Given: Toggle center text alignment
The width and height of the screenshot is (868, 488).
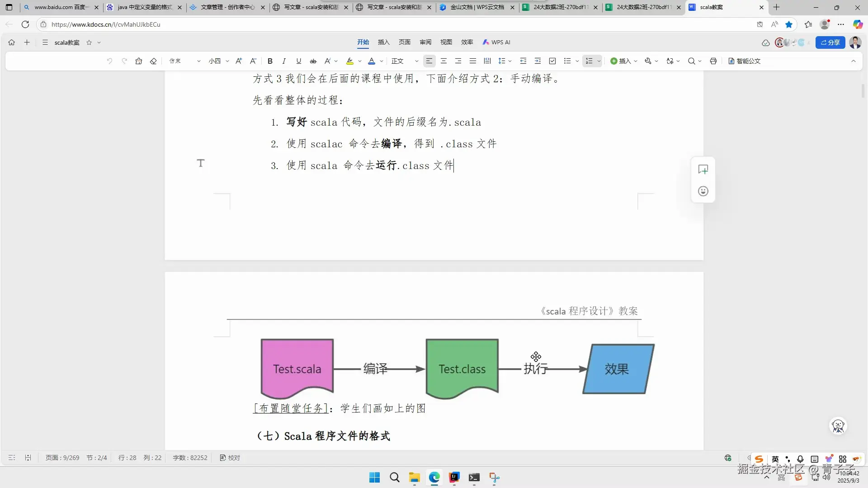Looking at the screenshot, I should pyautogui.click(x=443, y=61).
